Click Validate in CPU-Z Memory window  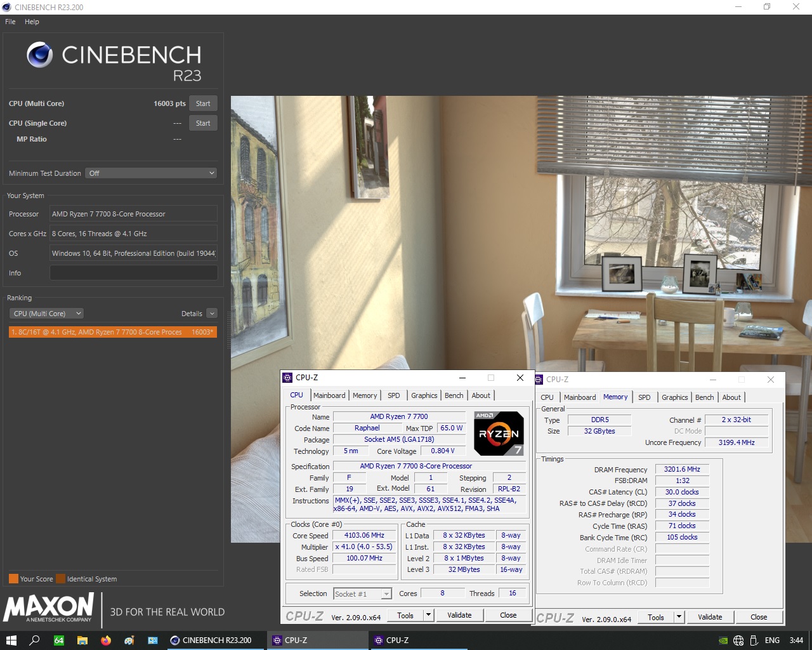pos(710,617)
